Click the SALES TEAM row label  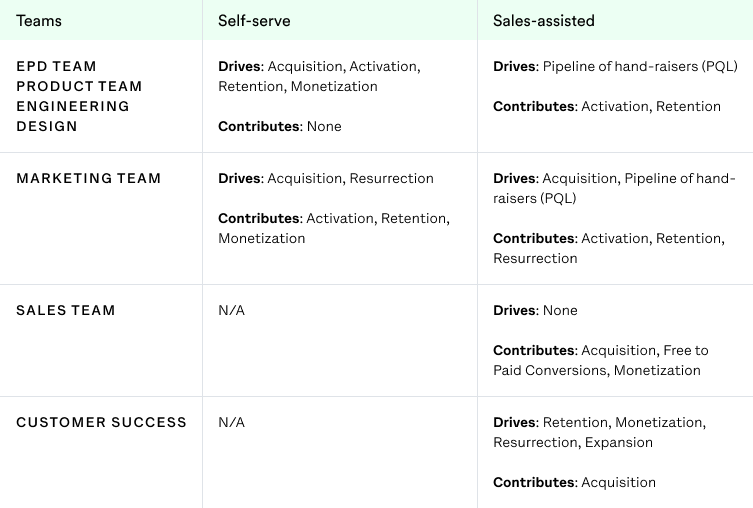point(66,311)
